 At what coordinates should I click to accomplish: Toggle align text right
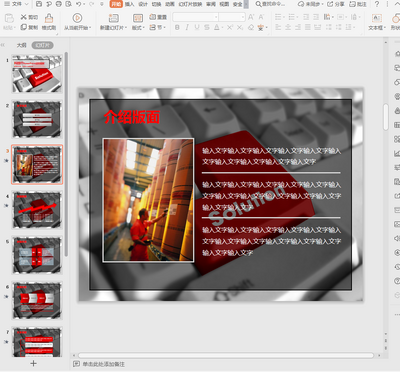pyautogui.click(x=298, y=27)
